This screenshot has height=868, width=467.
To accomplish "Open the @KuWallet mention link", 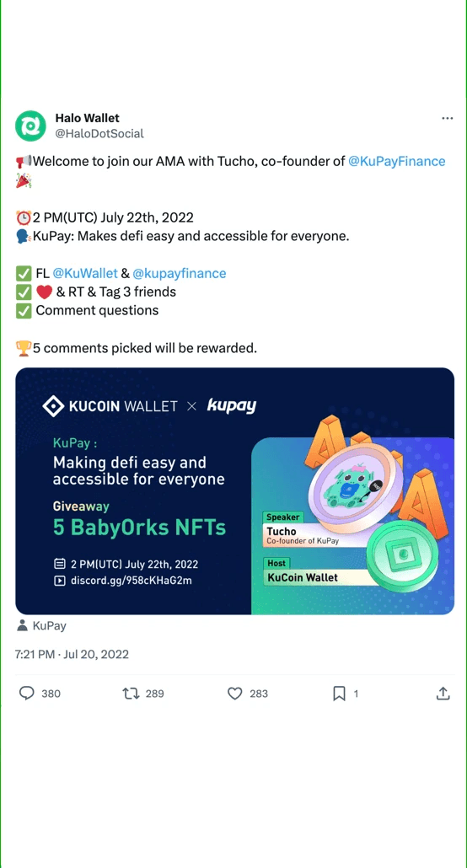I will coord(85,273).
